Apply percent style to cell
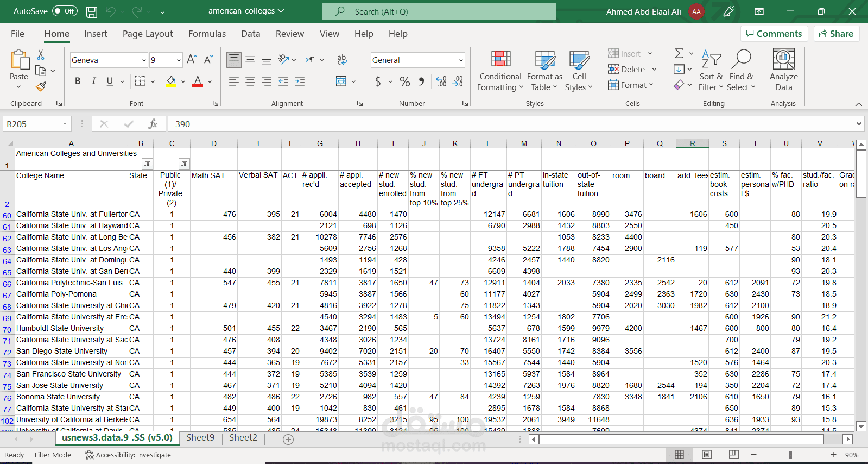Viewport: 868px width, 464px height. 405,81
